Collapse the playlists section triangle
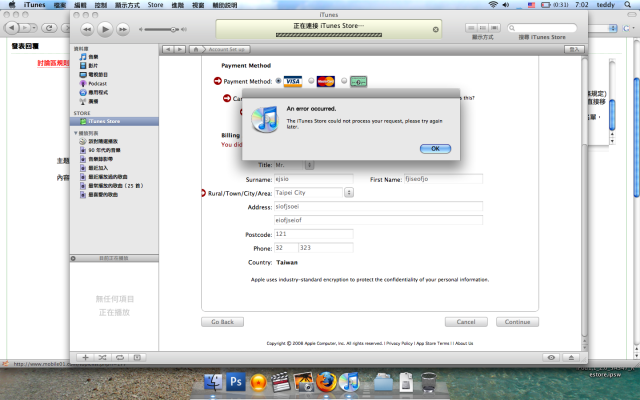Image resolution: width=640 pixels, height=400 pixels. (76, 133)
